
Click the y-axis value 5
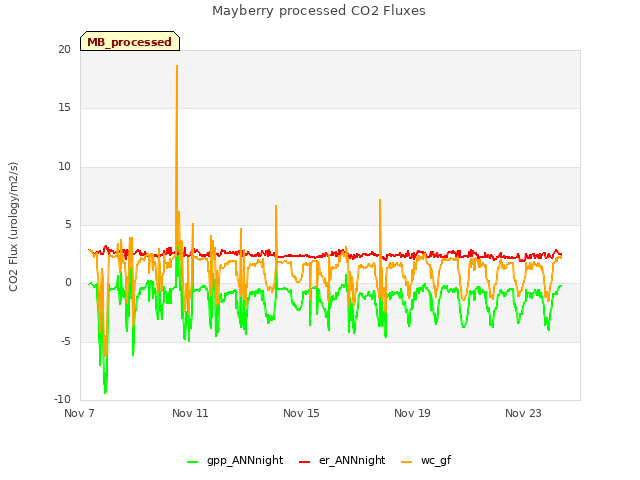(68, 224)
